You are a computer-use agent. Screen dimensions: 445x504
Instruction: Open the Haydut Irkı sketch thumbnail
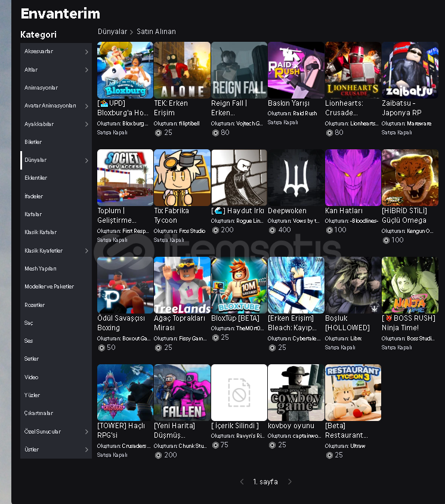click(239, 177)
